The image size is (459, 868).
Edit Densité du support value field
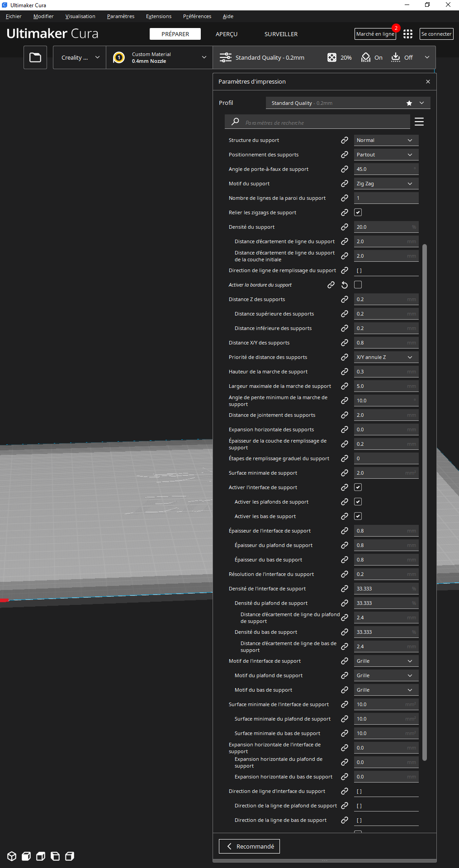(386, 227)
